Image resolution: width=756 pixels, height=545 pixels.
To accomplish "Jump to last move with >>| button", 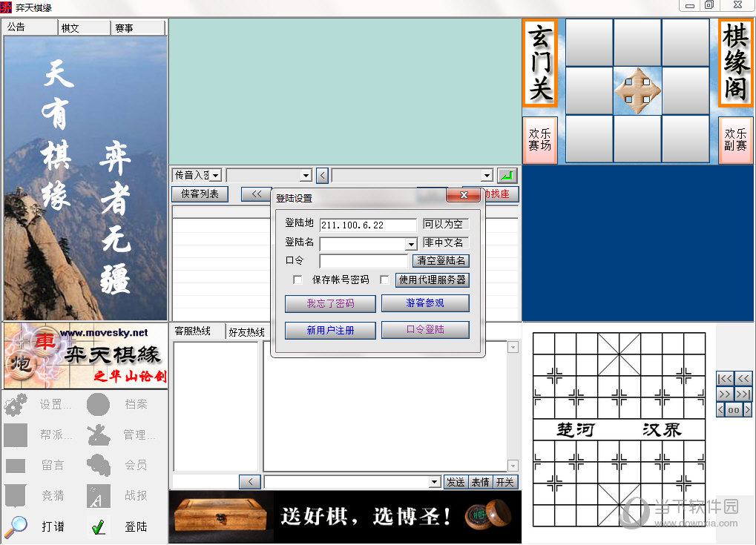I will (743, 394).
